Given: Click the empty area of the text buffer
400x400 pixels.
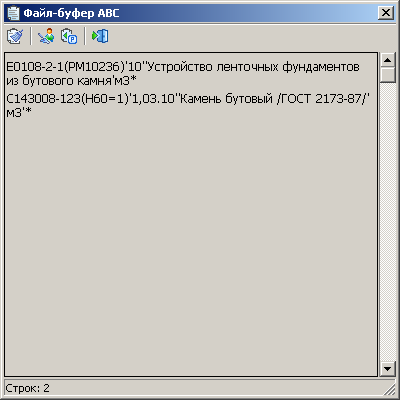Looking at the screenshot, I should coord(191,247).
